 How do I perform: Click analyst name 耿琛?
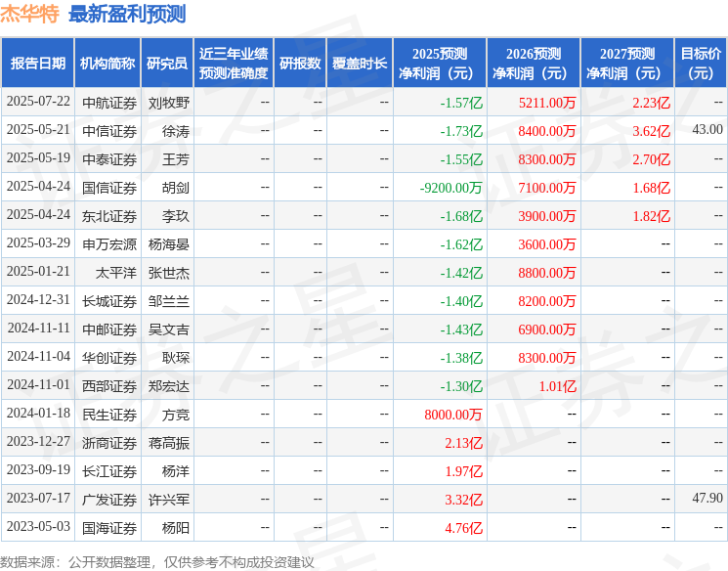coord(176,358)
